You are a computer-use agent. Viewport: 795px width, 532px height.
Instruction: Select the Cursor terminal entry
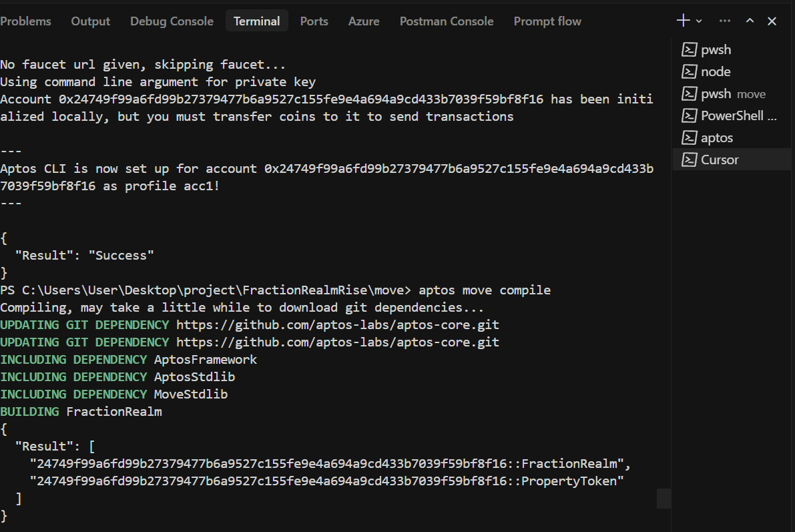point(732,160)
